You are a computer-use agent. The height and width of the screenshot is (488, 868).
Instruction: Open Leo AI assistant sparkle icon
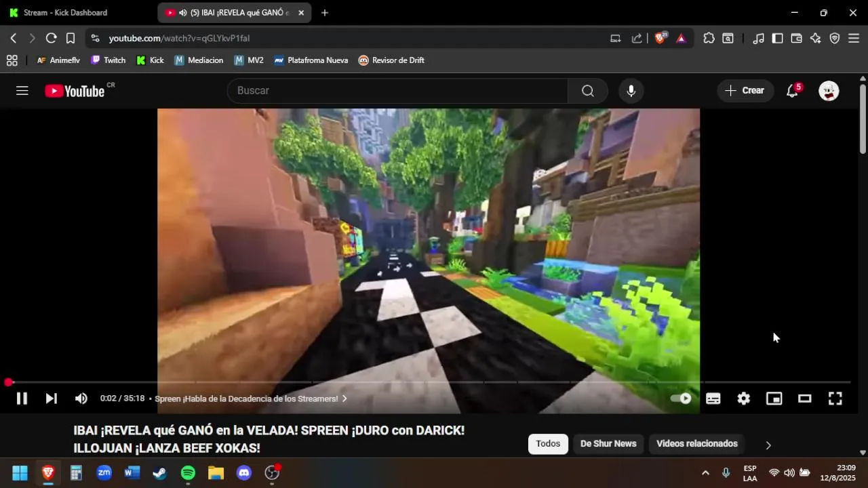[x=816, y=39]
